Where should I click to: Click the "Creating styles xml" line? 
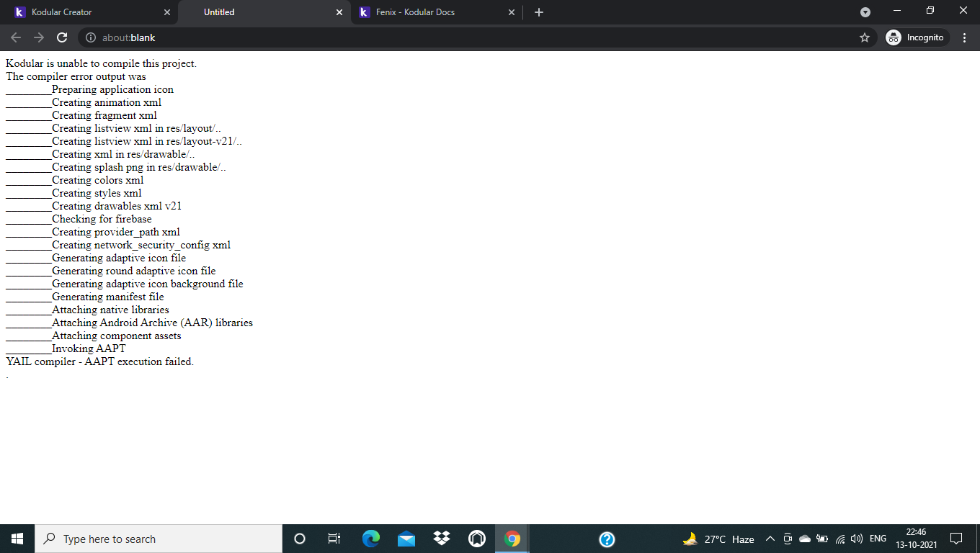pos(97,193)
